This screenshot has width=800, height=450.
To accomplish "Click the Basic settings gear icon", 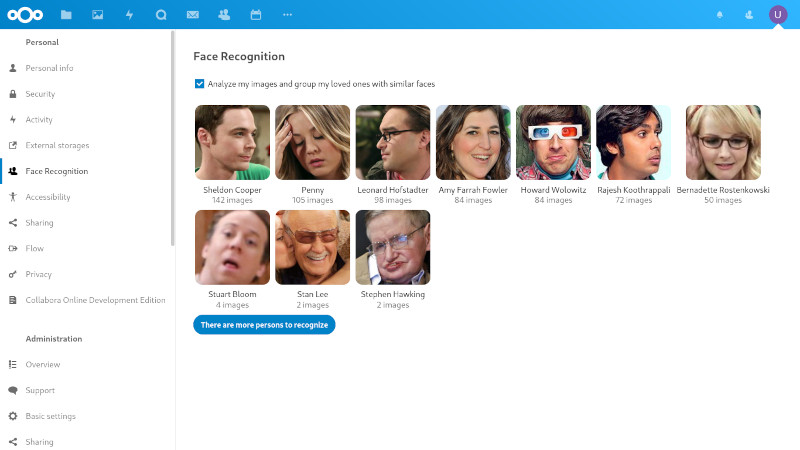I will coord(13,416).
